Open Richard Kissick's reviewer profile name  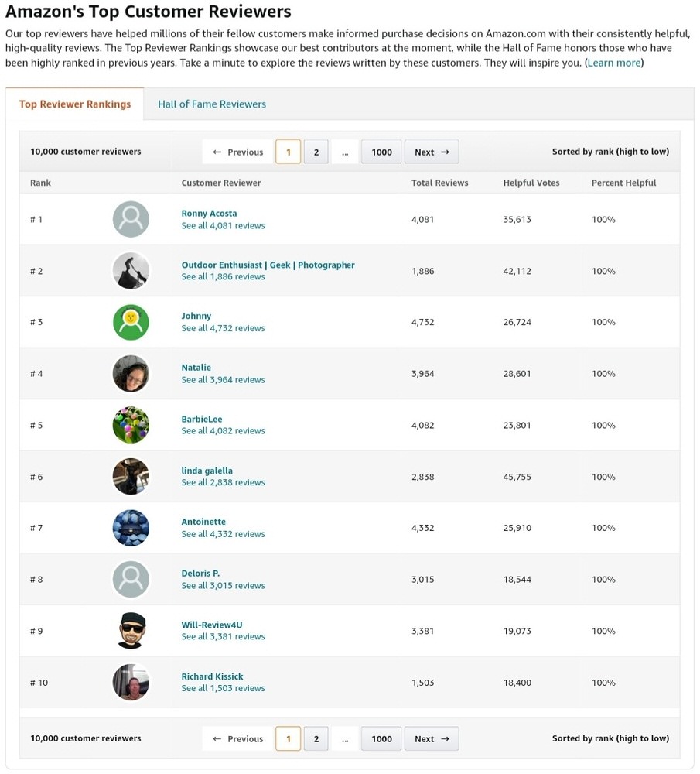pos(212,676)
